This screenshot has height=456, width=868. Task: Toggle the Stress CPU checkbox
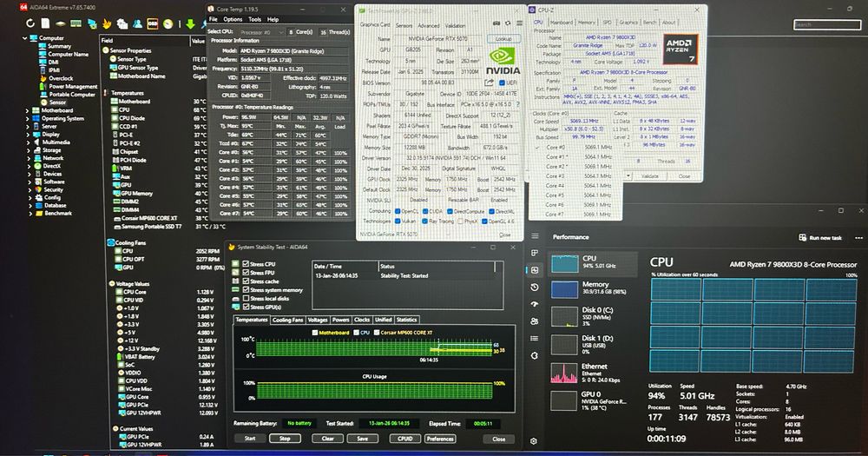coord(246,264)
